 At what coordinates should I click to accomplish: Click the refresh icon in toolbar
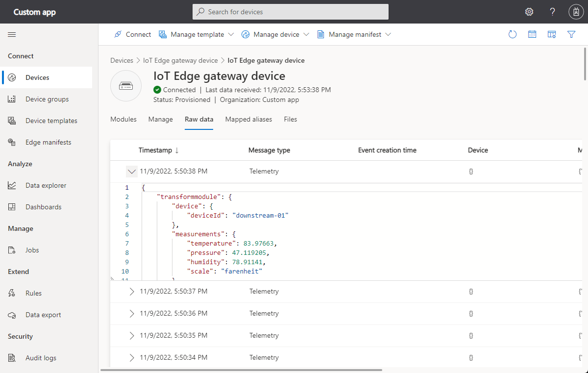(513, 34)
